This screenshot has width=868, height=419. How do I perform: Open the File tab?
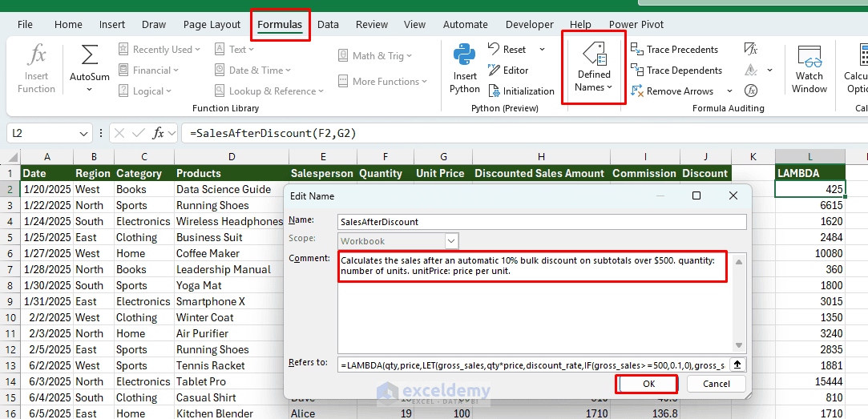25,24
